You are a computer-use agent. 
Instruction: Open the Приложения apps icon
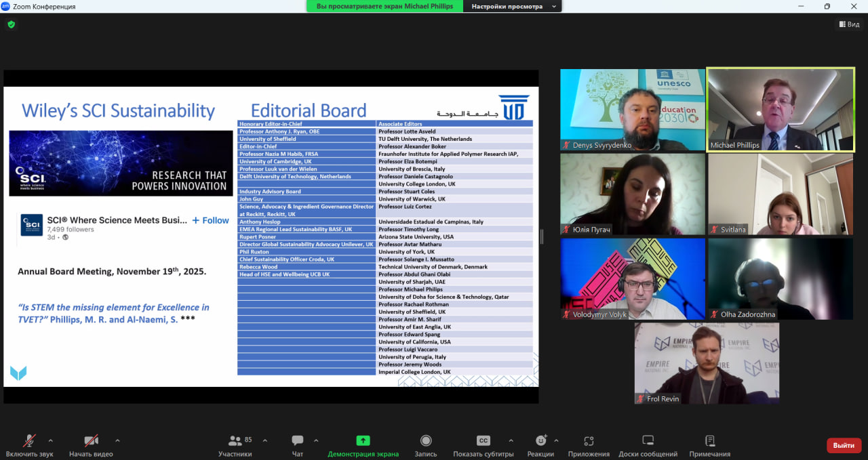[589, 441]
